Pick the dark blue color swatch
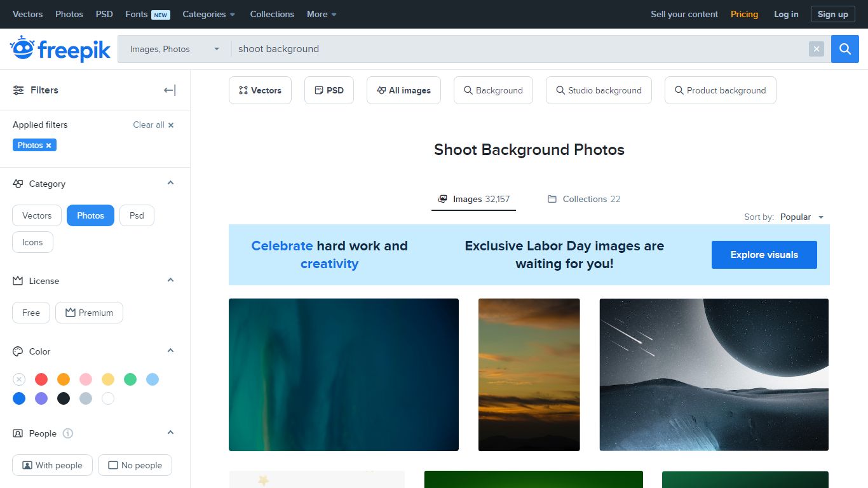 tap(19, 398)
